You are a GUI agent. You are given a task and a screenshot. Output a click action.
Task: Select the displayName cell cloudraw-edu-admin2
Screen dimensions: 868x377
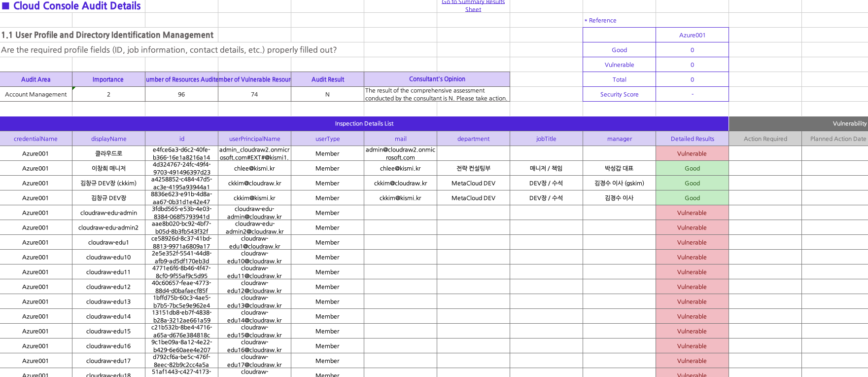(108, 227)
